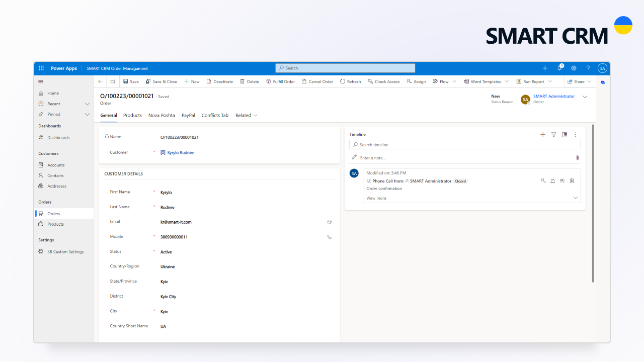644x362 pixels.
Task: Open the notifications bell
Action: [559, 68]
